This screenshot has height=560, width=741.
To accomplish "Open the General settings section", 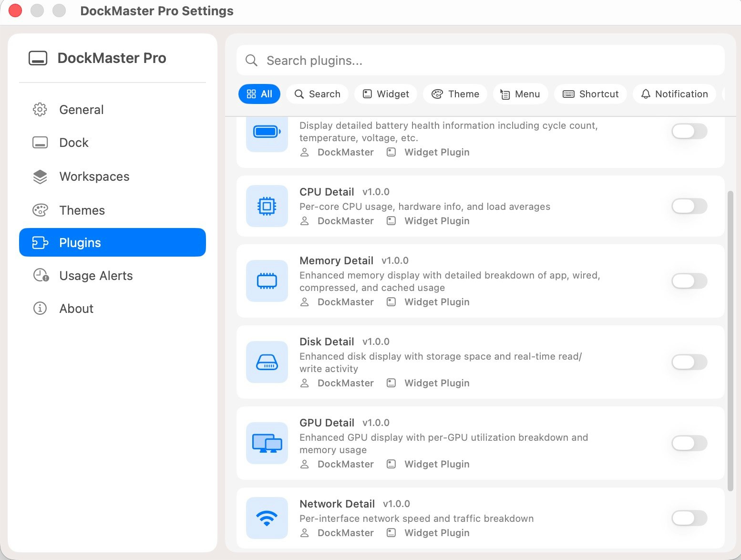I will (112, 110).
